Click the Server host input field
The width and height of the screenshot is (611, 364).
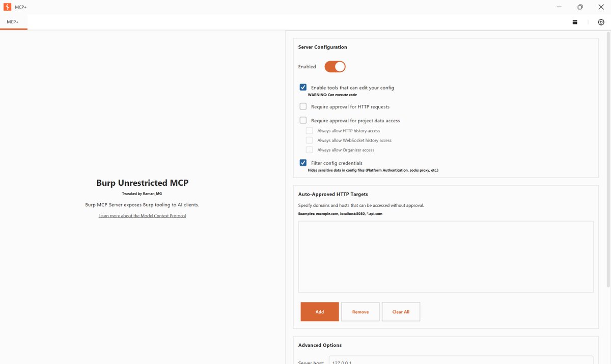click(461, 360)
